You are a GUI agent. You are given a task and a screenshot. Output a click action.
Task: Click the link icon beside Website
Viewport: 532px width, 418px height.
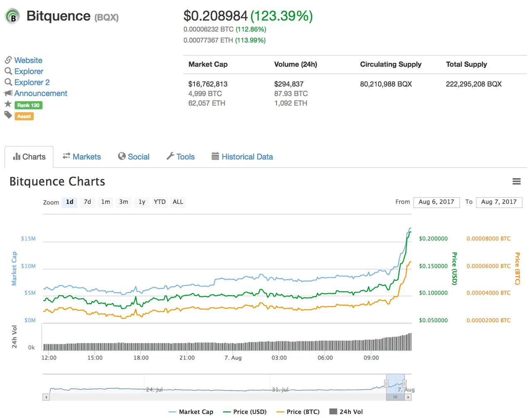pos(8,60)
